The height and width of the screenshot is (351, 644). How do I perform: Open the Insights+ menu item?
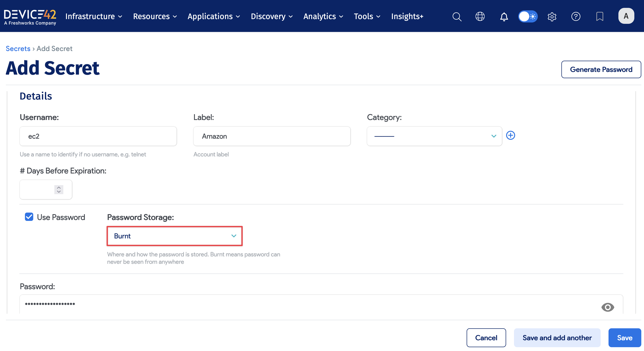pyautogui.click(x=407, y=16)
